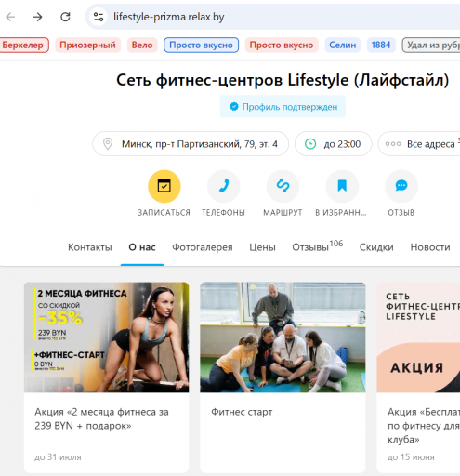
Task: Expand Все адреса list
Action: 419,144
